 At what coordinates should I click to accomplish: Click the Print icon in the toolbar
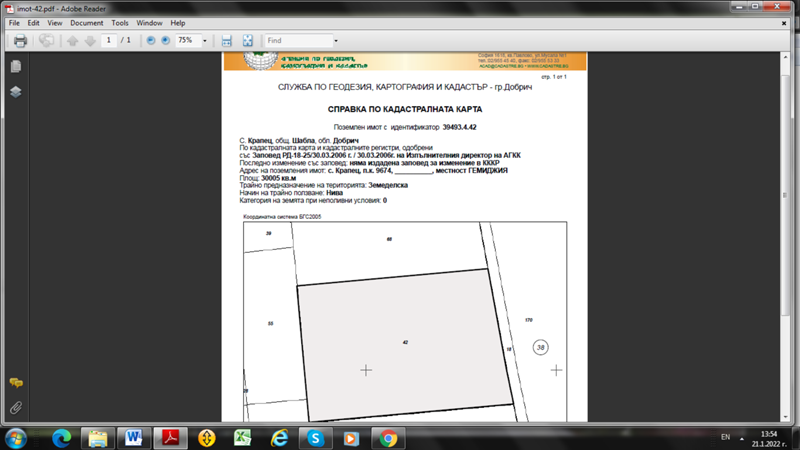click(x=19, y=41)
